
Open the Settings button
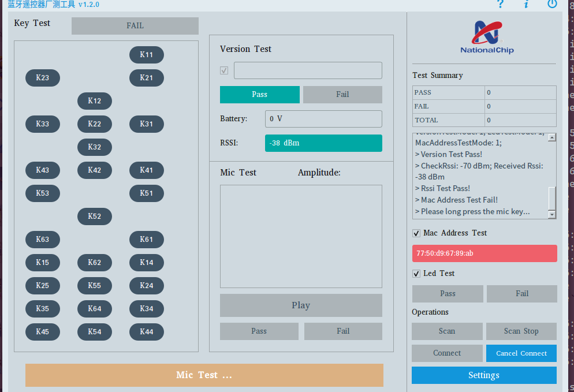tap(484, 375)
